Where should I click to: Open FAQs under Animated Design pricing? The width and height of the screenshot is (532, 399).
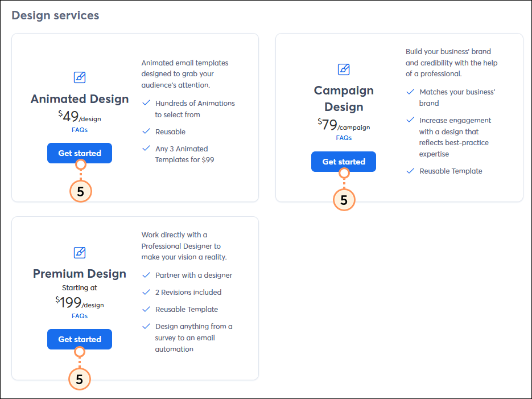click(80, 129)
